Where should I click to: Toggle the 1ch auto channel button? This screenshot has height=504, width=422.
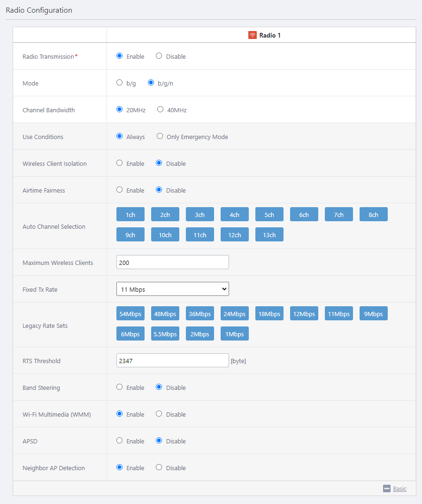pos(130,214)
